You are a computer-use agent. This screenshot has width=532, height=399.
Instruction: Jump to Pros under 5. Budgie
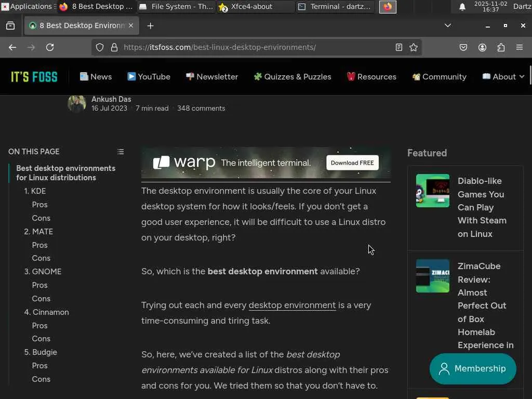(x=39, y=366)
